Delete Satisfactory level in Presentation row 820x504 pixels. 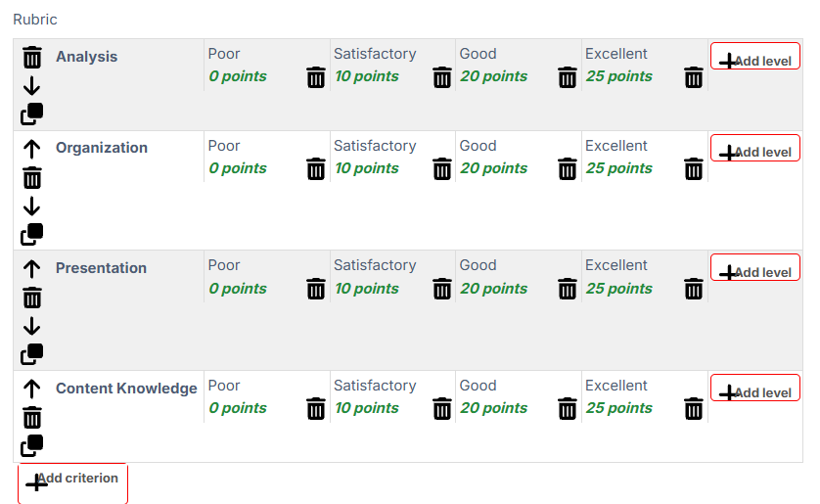[442, 289]
